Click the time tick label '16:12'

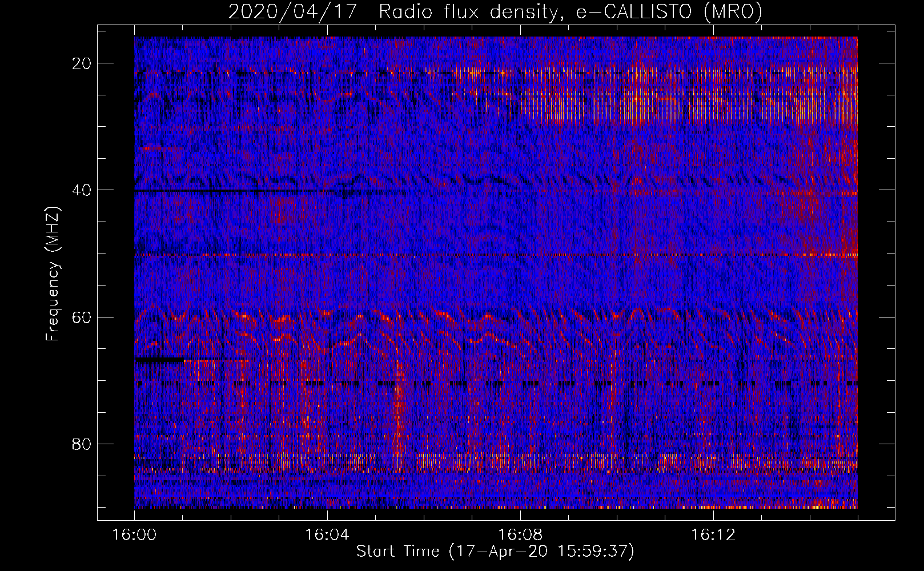713,535
